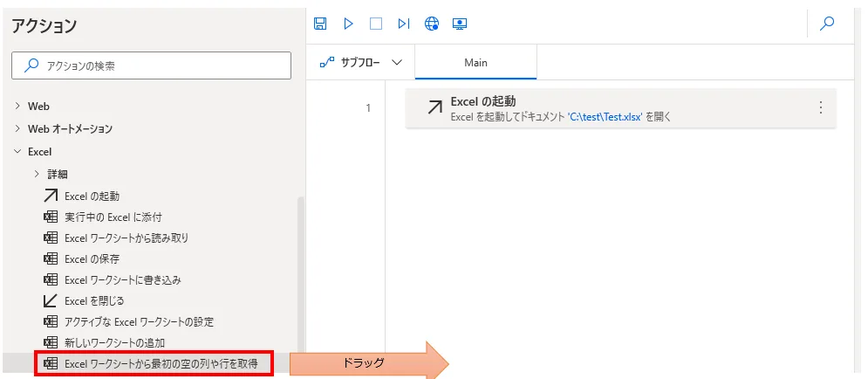This screenshot has width=868, height=379.
Task: Open the Web recorder globe icon
Action: point(432,24)
